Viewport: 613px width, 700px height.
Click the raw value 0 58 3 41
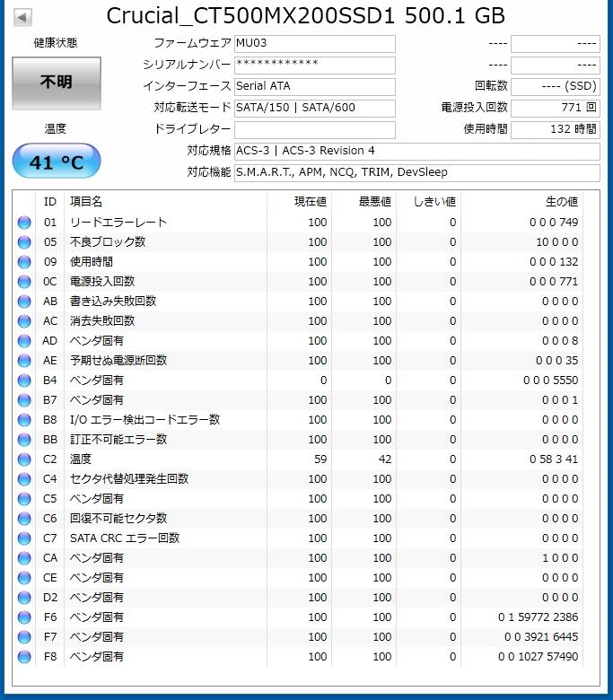(554, 459)
